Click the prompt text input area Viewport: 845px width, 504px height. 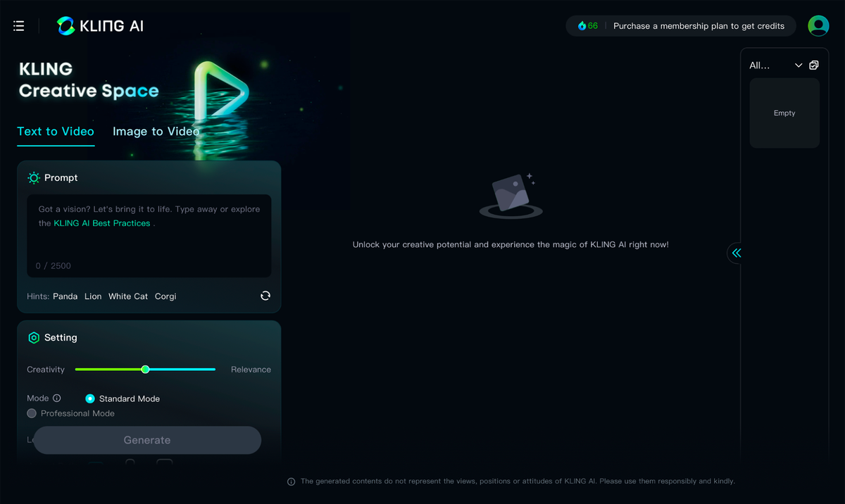[149, 236]
